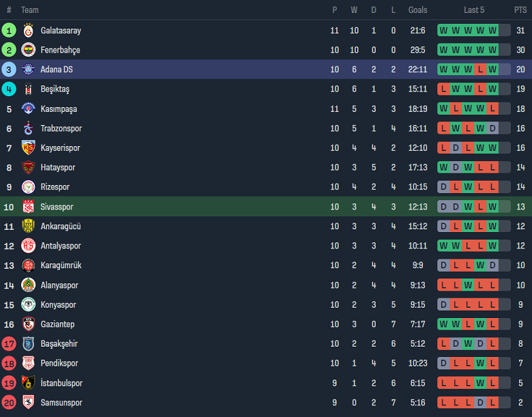Click the Last 5 column header

point(474,10)
